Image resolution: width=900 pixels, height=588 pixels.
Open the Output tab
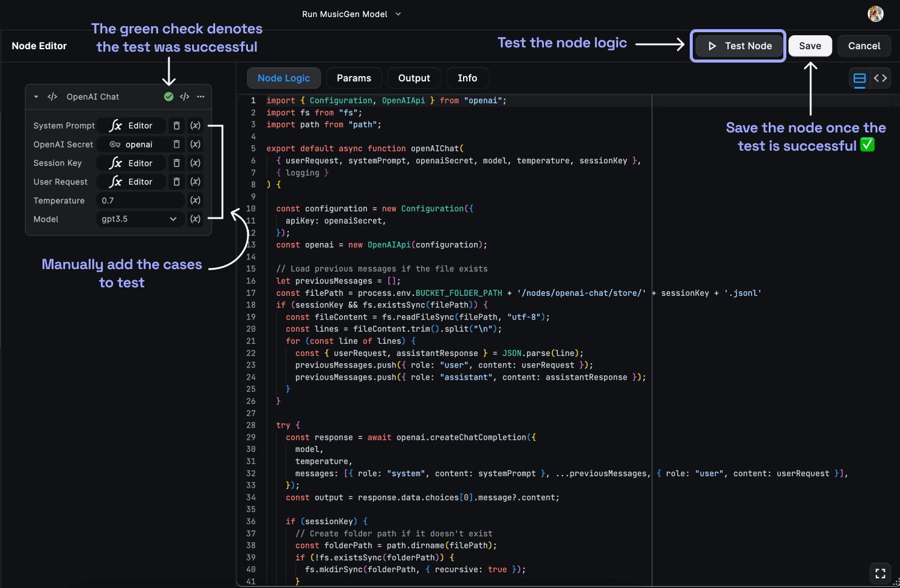pos(414,78)
